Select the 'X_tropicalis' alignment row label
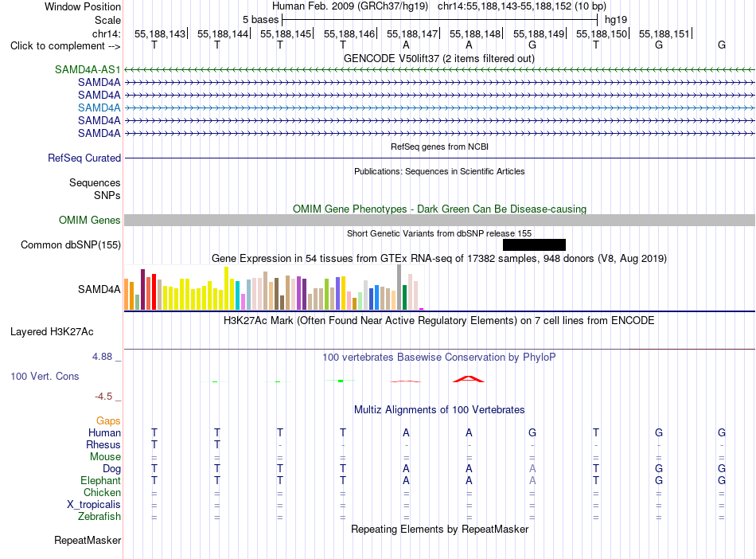The width and height of the screenshot is (756, 559). click(x=94, y=505)
